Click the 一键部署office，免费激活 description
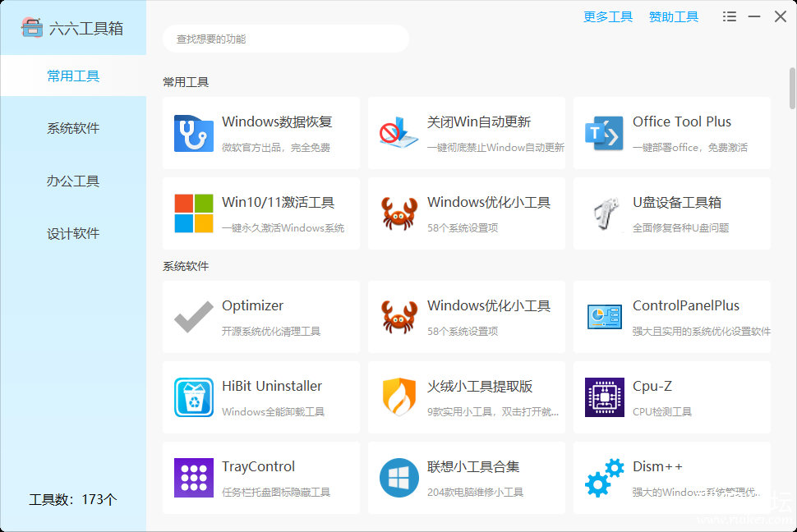This screenshot has width=797, height=532. 689,148
